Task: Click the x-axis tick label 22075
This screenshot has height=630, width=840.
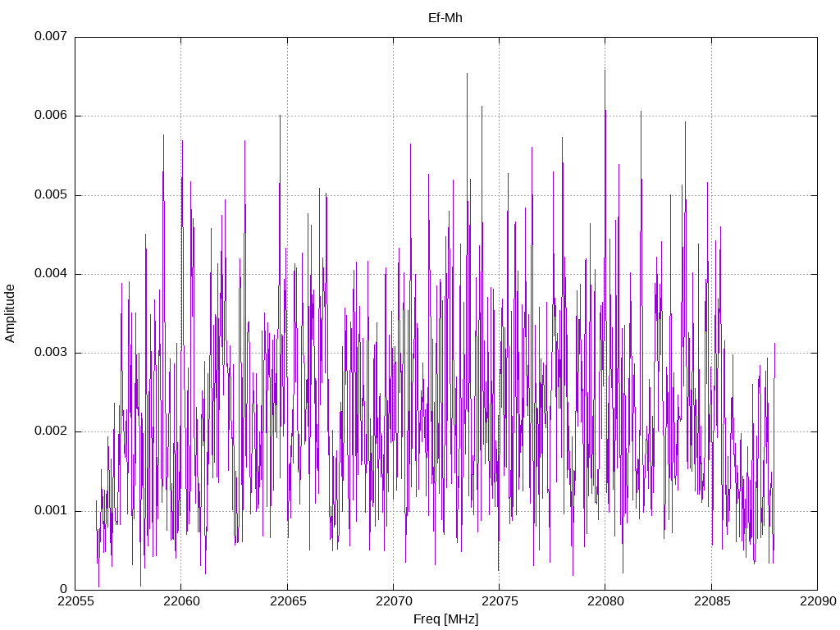Action: [500, 601]
